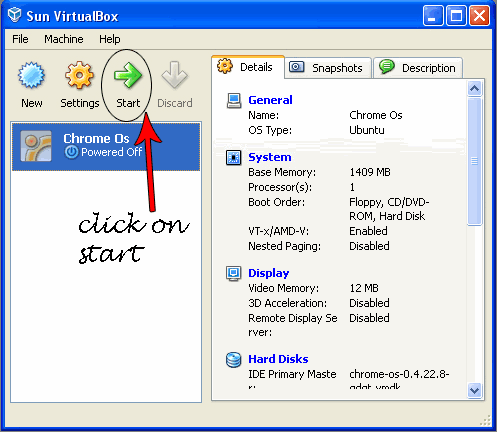
Task: Click the Name value Chrome Os in General
Action: tap(376, 115)
